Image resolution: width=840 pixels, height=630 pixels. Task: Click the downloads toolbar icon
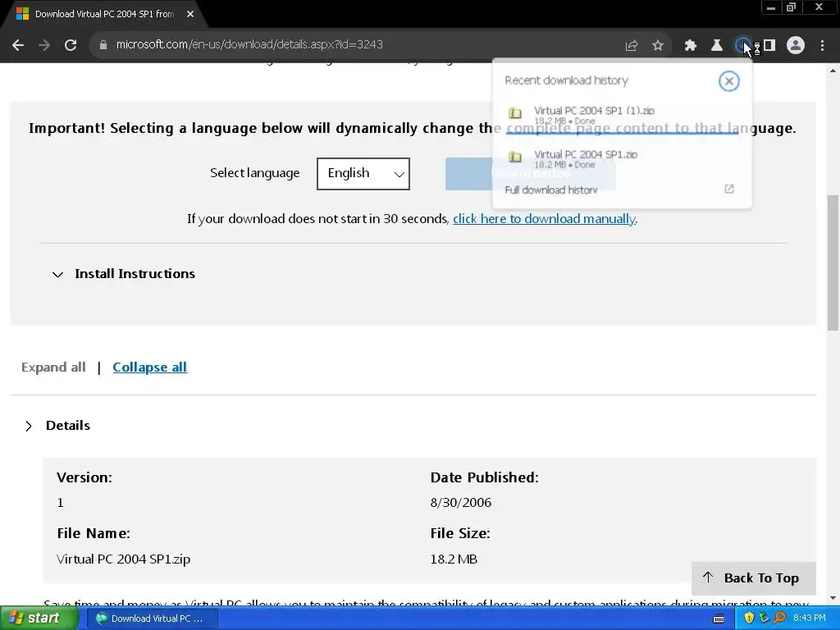pos(742,46)
